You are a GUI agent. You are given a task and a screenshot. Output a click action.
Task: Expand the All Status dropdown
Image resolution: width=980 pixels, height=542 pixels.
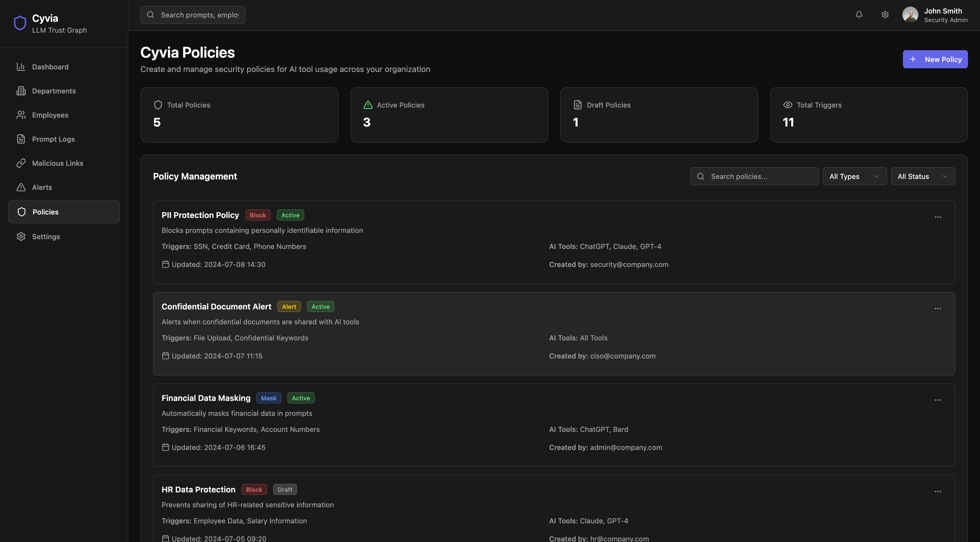pos(923,176)
